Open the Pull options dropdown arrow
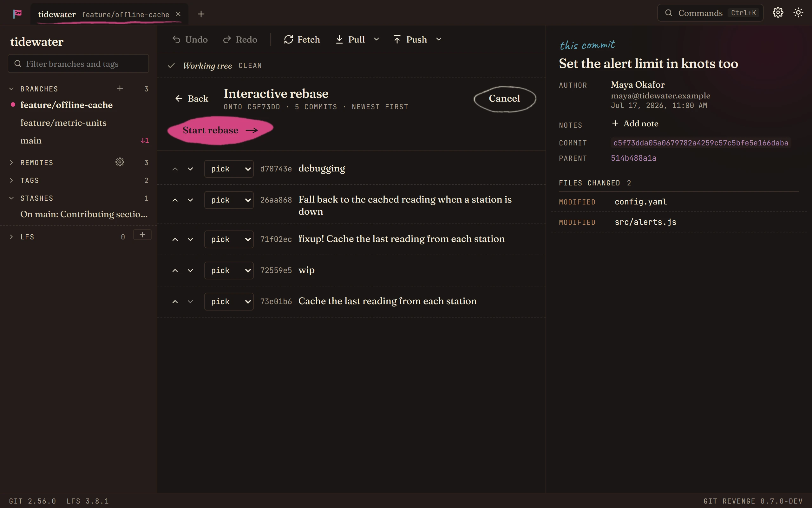 [377, 39]
